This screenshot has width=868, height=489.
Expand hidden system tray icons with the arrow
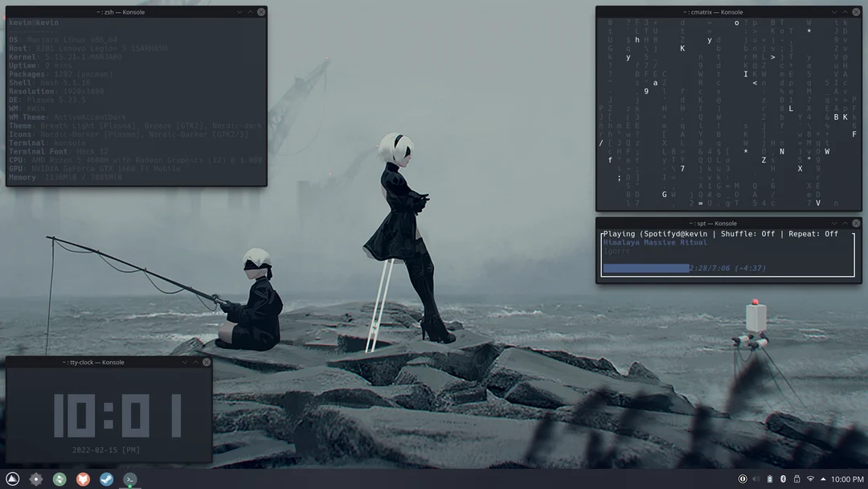(x=823, y=479)
